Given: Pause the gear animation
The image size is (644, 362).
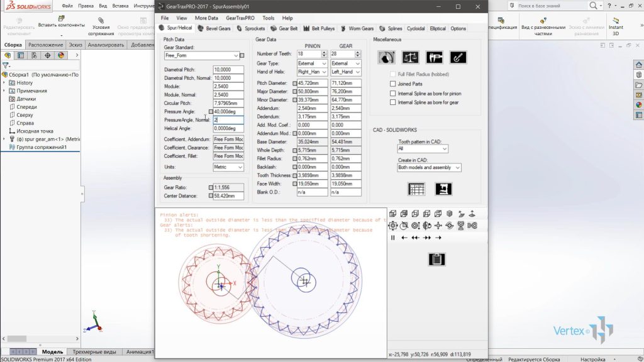Looking at the screenshot, I should click(x=392, y=238).
